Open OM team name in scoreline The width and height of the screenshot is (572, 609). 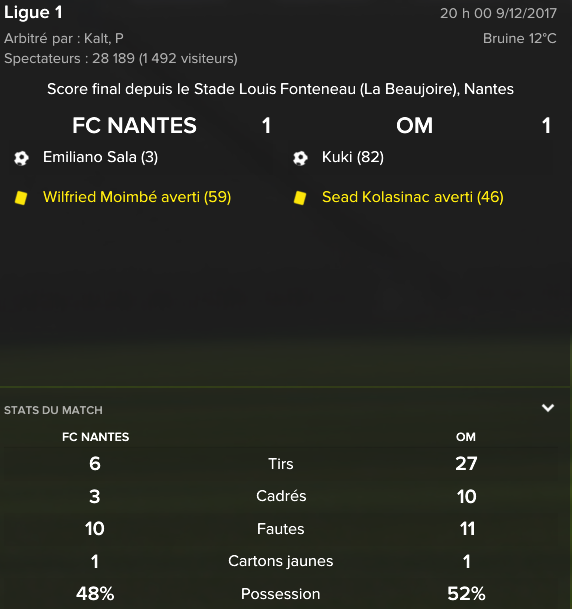(x=414, y=125)
